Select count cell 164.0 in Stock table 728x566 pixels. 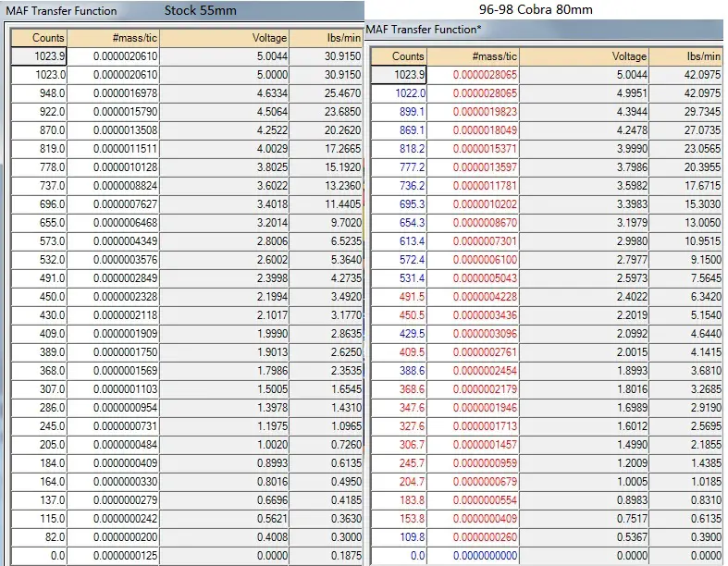click(x=39, y=482)
